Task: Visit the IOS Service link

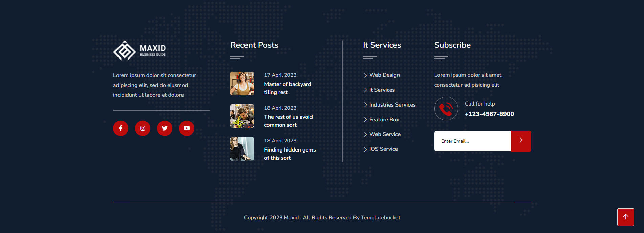Action: pyautogui.click(x=383, y=149)
